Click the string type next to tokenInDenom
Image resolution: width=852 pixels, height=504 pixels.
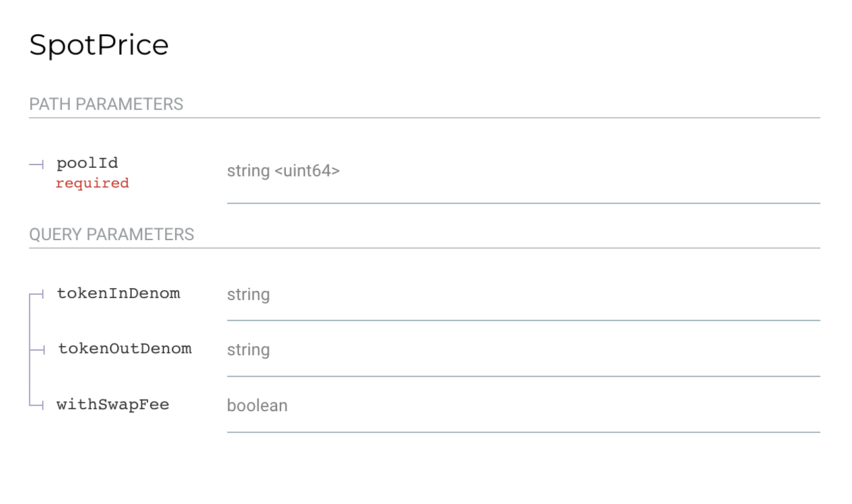point(248,294)
